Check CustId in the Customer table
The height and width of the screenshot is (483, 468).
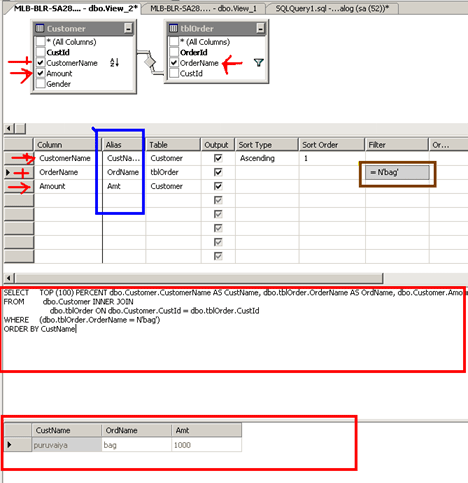click(x=41, y=52)
